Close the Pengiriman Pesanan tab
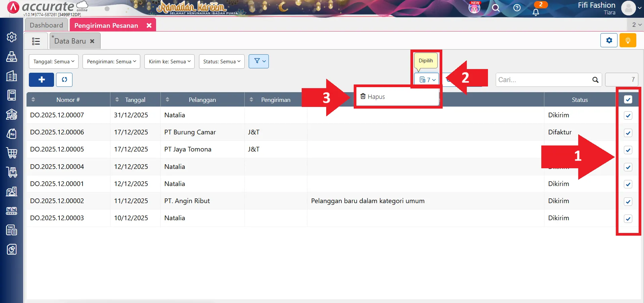 149,25
